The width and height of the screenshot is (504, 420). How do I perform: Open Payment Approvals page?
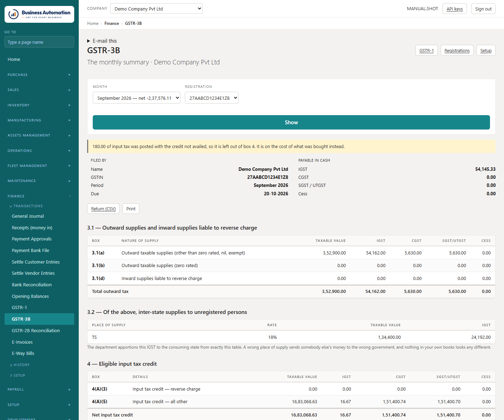39,239
